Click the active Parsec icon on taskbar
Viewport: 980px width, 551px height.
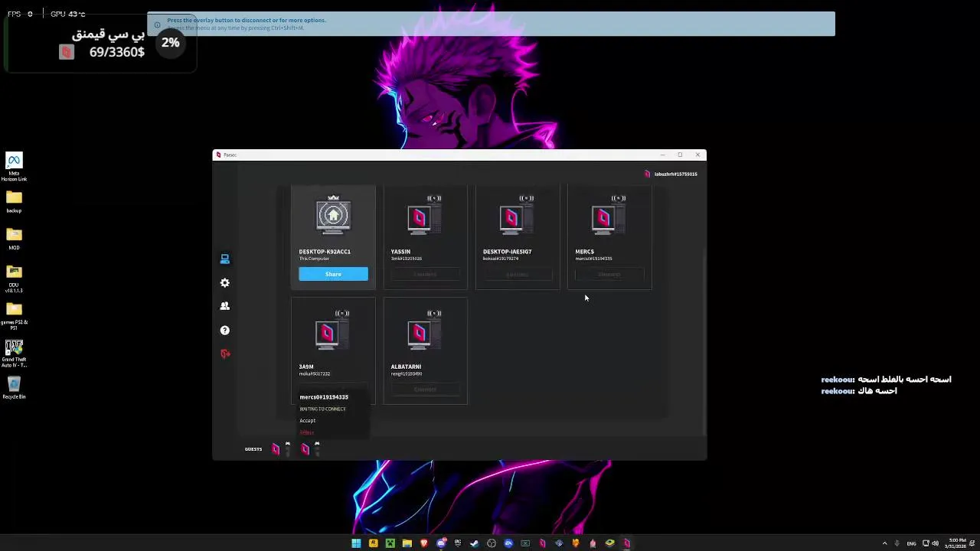pyautogui.click(x=626, y=543)
